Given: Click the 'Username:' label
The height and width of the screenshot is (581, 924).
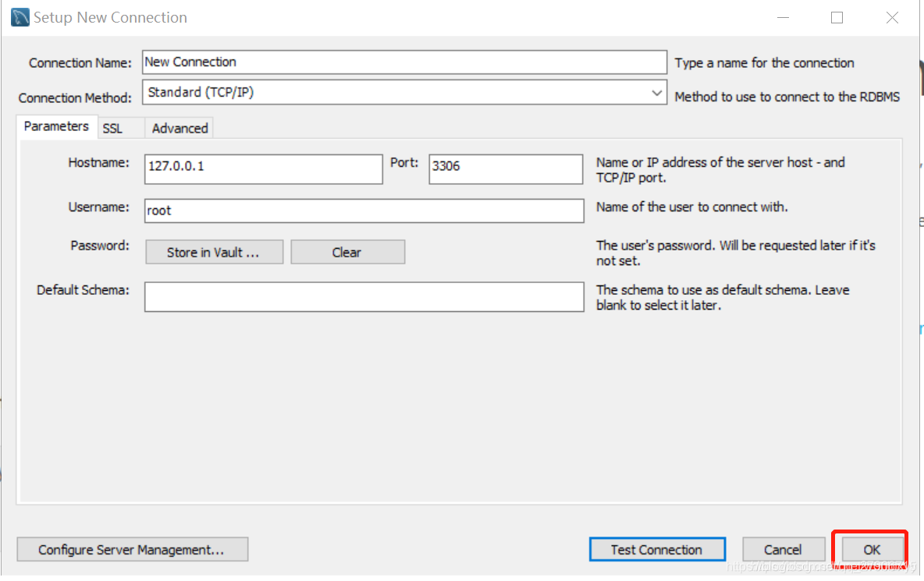Looking at the screenshot, I should tap(98, 207).
